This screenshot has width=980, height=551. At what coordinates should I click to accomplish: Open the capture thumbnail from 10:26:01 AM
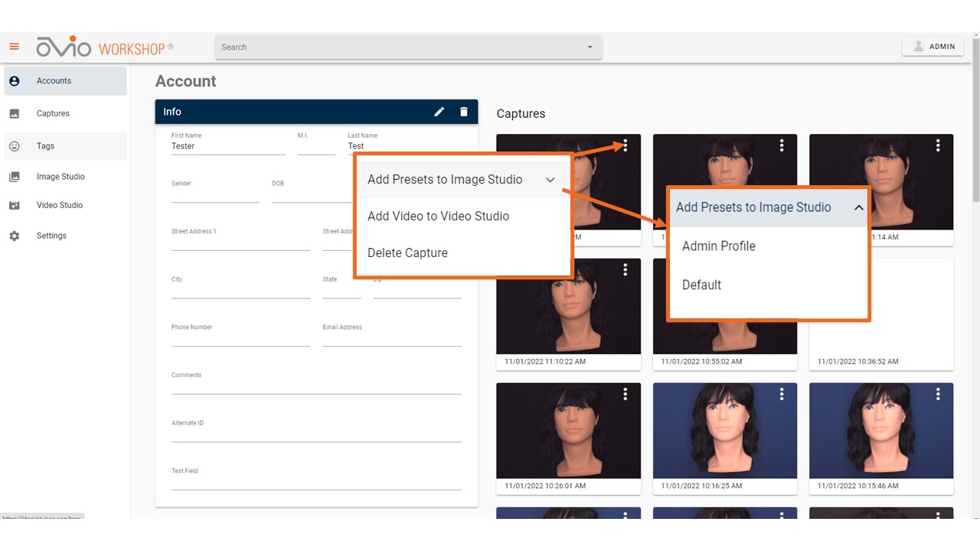[x=568, y=431]
